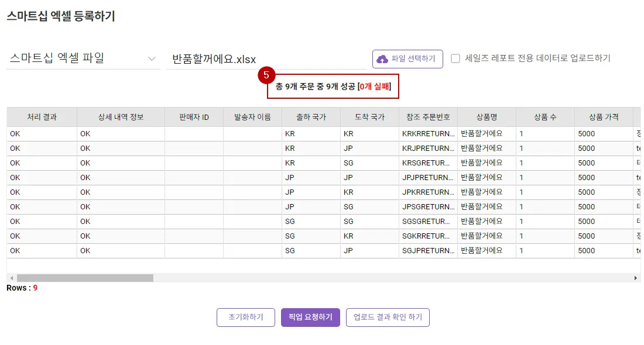Click the 업로드 결과 확인 하기 button

click(x=388, y=317)
